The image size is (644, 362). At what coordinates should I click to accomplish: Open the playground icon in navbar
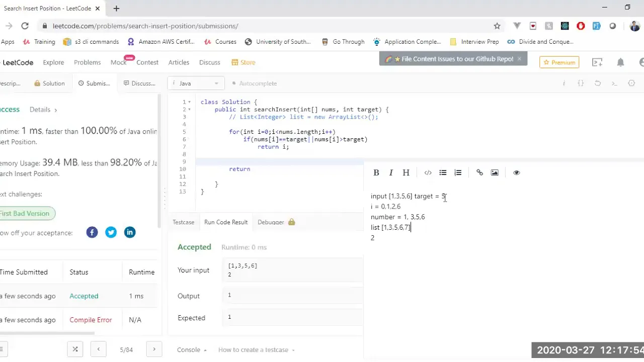point(597,62)
